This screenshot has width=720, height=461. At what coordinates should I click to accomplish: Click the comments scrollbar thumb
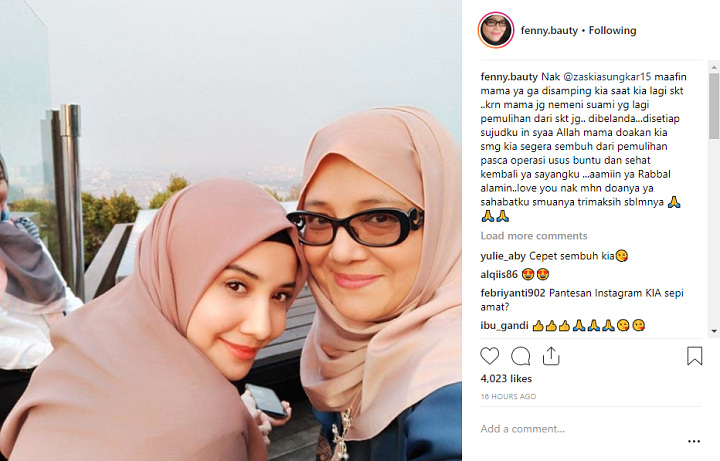(x=714, y=106)
